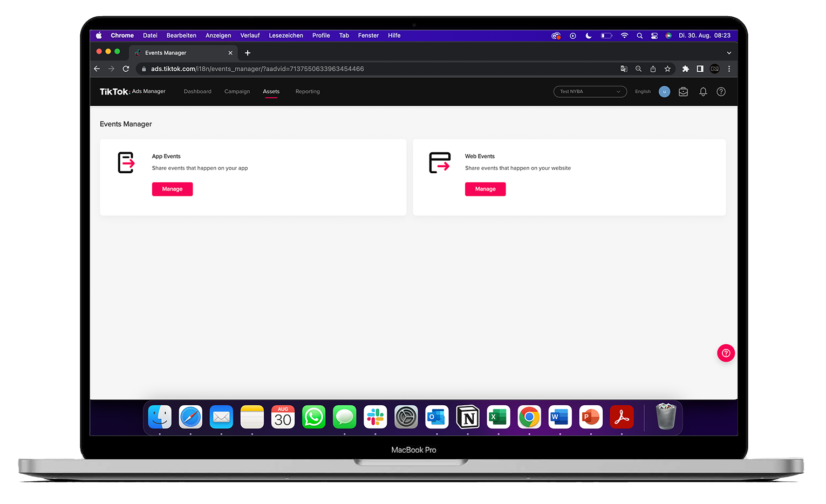826x504 pixels.
Task: Click the blue user avatar
Action: pos(664,92)
